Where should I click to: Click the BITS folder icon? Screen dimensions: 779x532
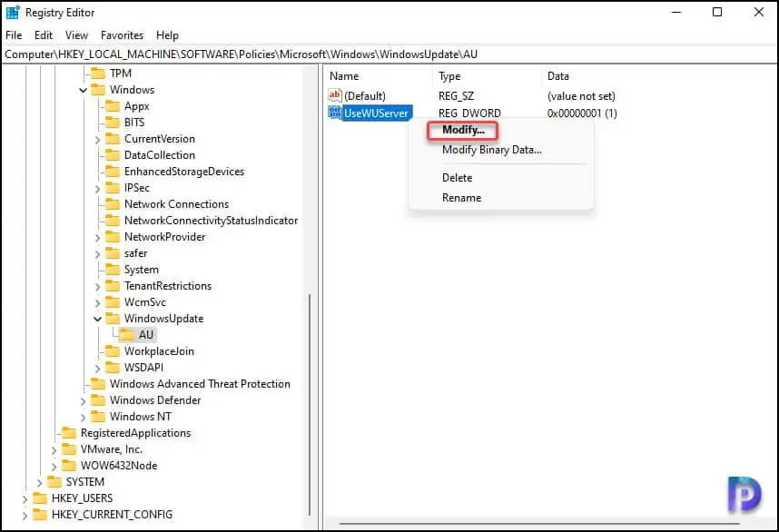(x=113, y=123)
